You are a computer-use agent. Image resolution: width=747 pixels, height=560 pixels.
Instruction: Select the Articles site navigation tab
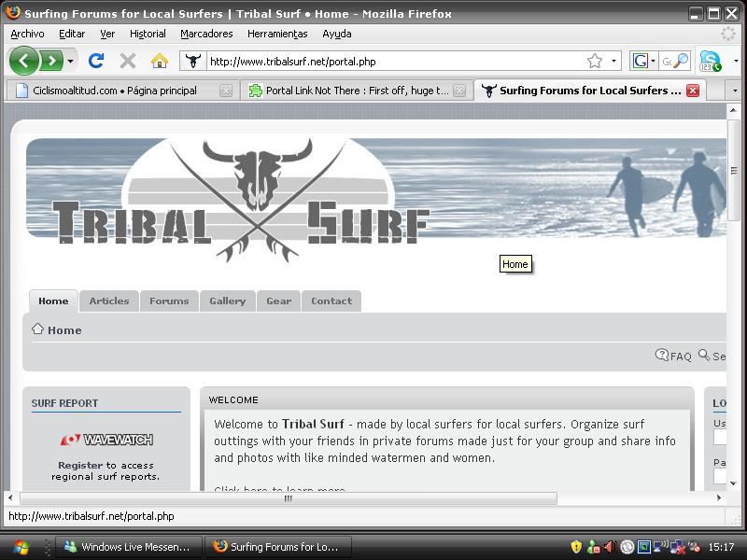(x=109, y=301)
